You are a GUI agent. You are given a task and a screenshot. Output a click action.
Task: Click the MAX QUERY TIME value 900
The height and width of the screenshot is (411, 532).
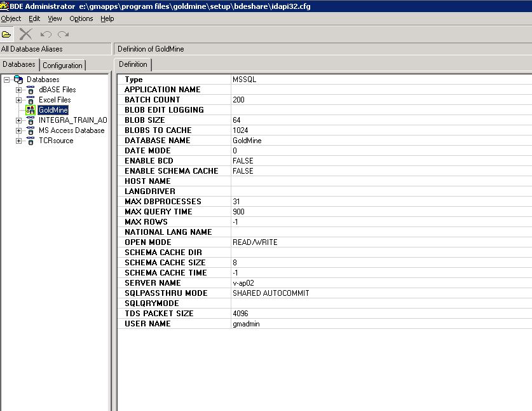[x=238, y=212]
